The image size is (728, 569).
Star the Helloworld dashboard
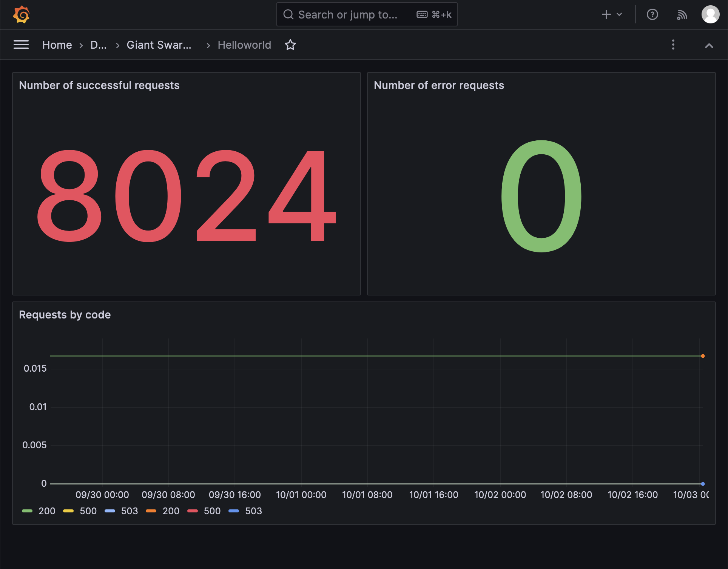tap(290, 45)
